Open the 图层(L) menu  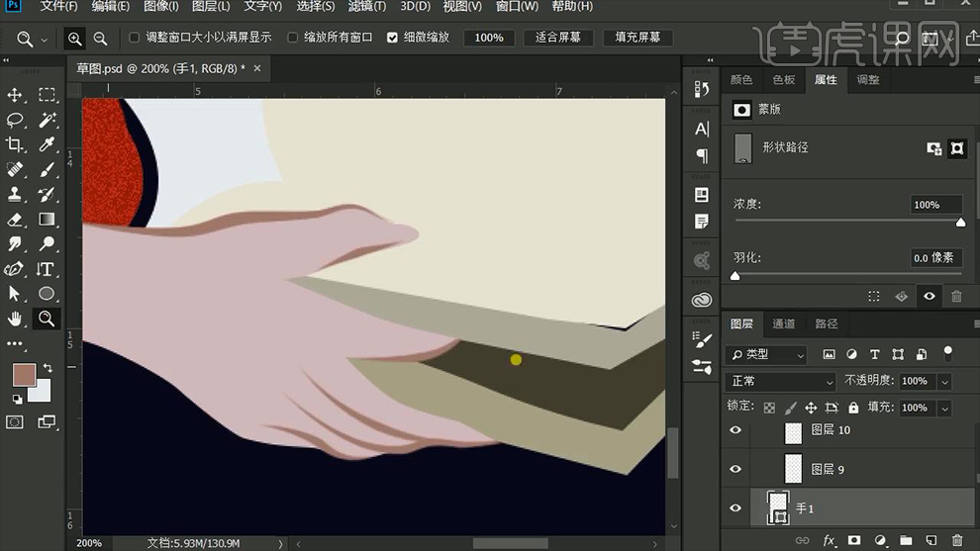(x=211, y=6)
